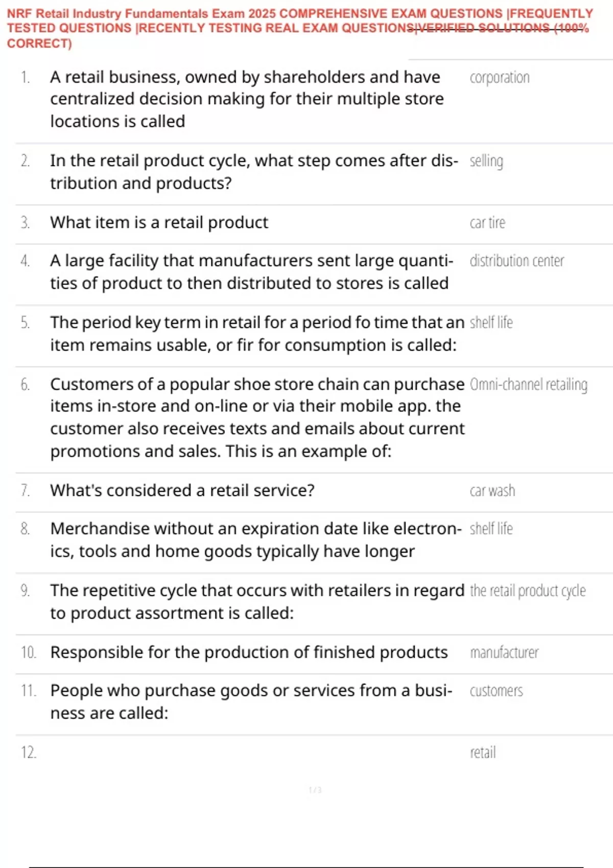Click question about production of finished products

point(249,653)
